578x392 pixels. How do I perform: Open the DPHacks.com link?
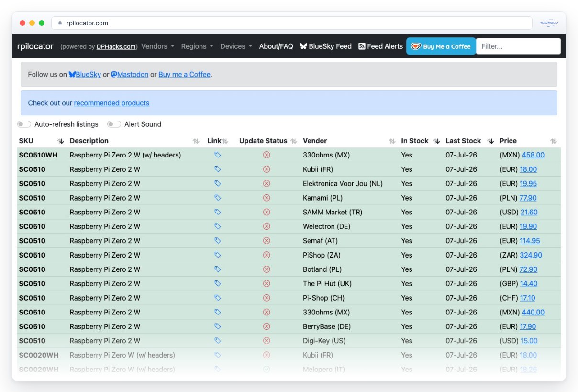click(116, 47)
